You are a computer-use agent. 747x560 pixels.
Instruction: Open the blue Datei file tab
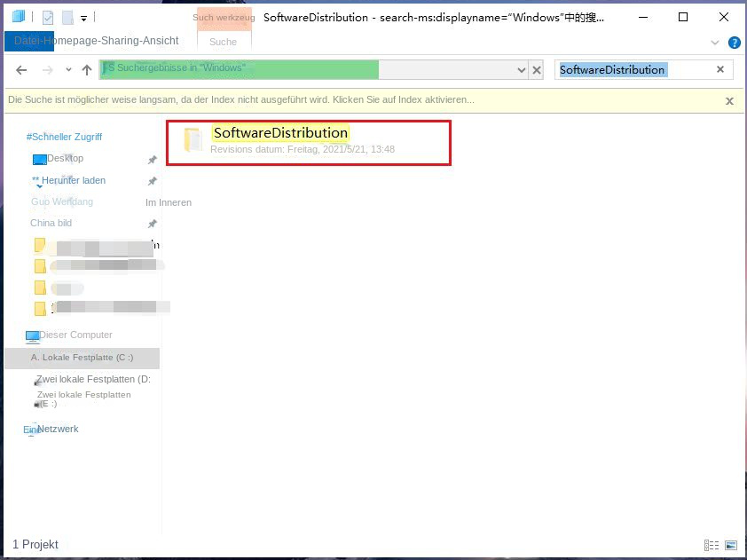point(28,41)
